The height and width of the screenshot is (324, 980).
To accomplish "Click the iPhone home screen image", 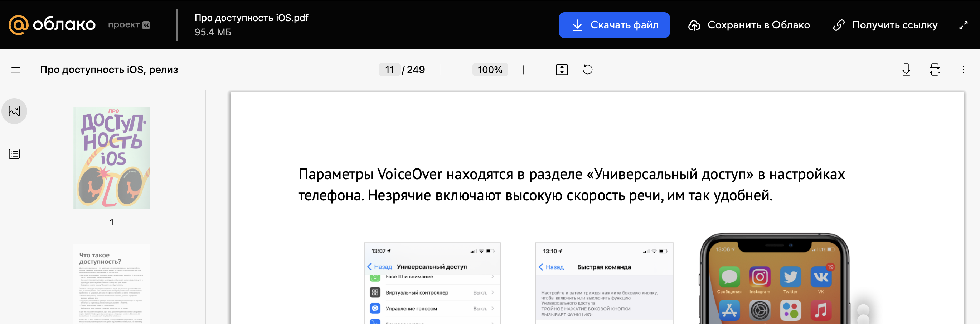I will pos(775,279).
